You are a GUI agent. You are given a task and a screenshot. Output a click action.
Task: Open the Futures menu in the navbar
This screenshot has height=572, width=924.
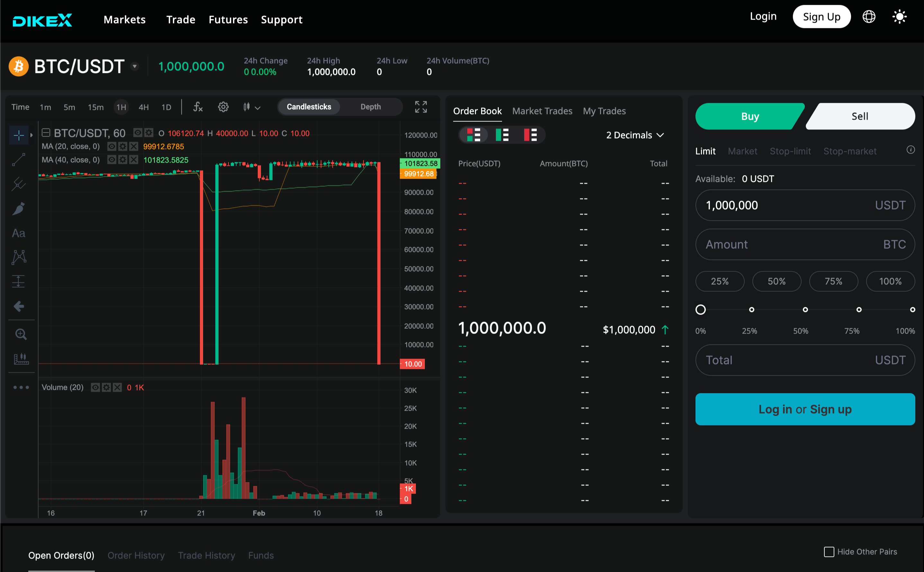(228, 19)
